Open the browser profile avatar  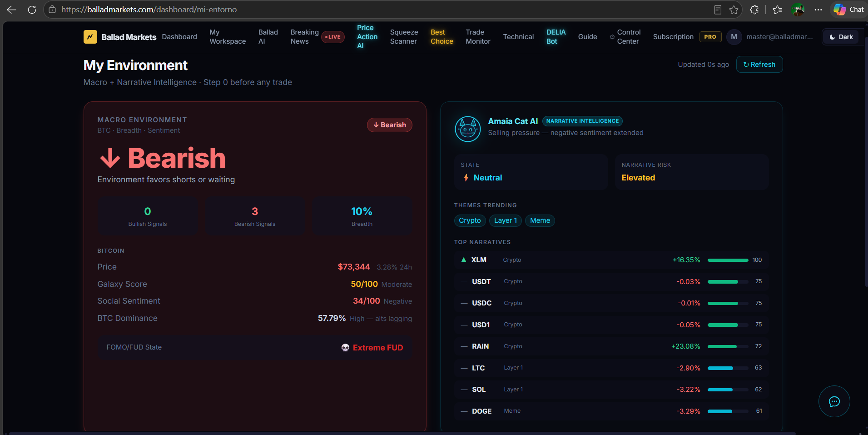[798, 10]
